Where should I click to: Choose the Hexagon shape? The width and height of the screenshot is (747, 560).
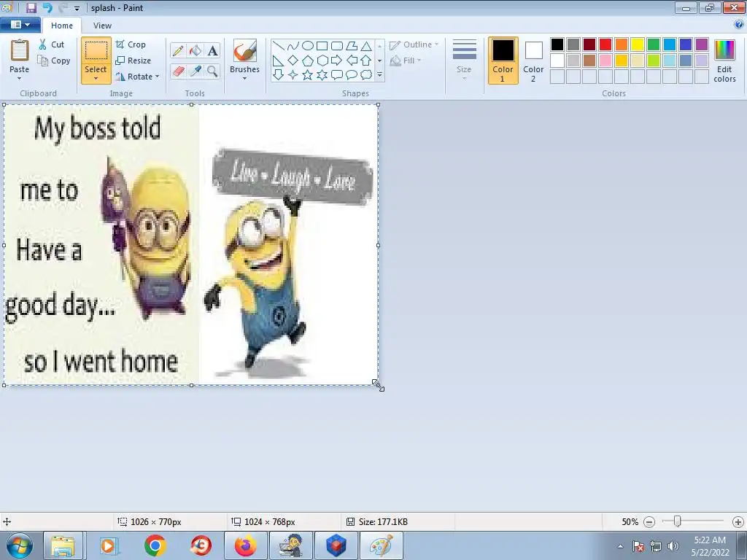[322, 61]
